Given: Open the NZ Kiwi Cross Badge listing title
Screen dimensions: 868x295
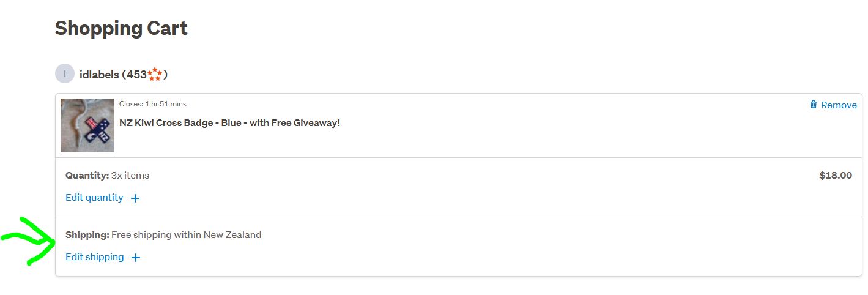Looking at the screenshot, I should (229, 123).
